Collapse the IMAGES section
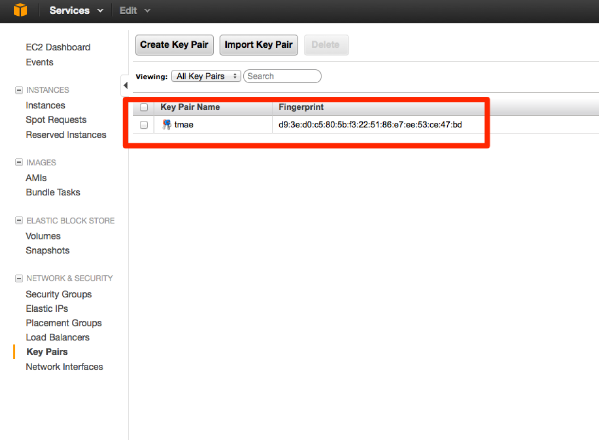 click(19, 162)
